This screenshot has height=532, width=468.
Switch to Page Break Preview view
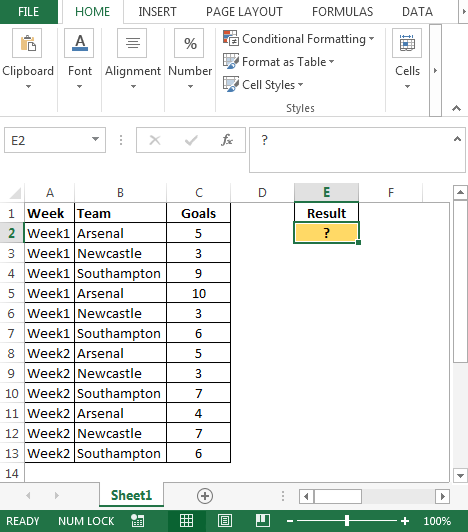coord(263,520)
